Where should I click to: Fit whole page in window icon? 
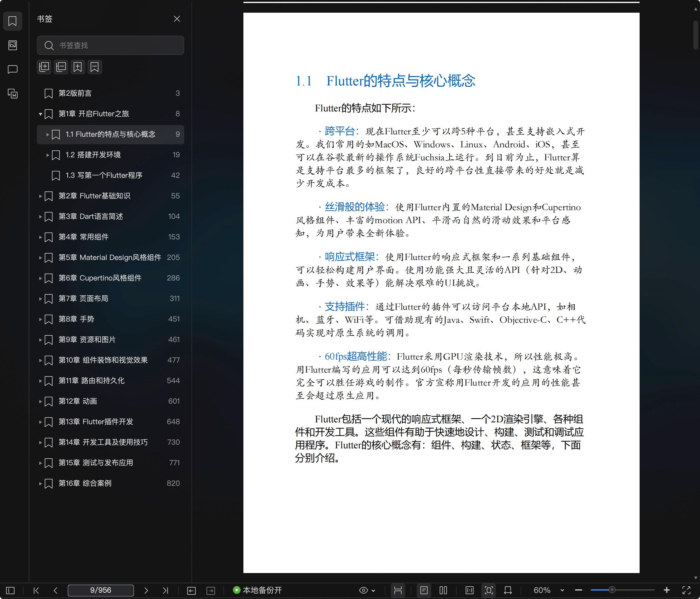489,590
